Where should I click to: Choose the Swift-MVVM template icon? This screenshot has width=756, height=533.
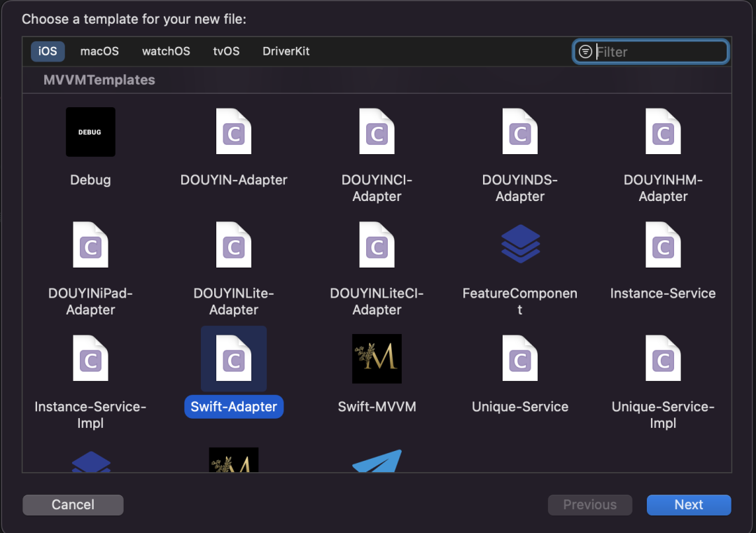coord(377,359)
